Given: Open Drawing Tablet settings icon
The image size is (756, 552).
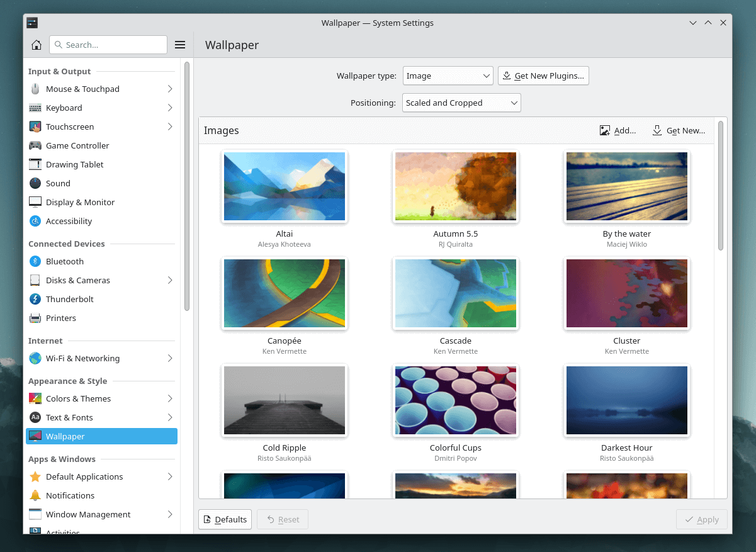Looking at the screenshot, I should (35, 164).
